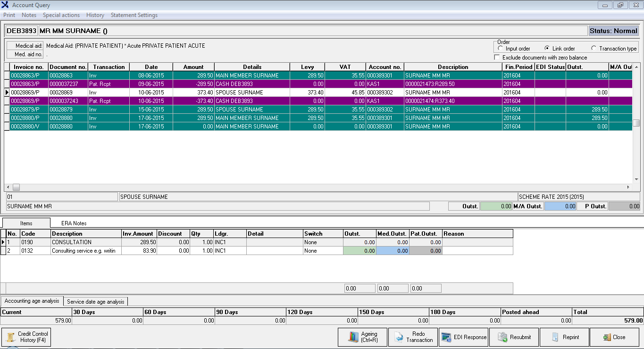Viewport: 644px width, 349px height.
Task: Enable Exclude documents with zero balance
Action: [x=497, y=58]
